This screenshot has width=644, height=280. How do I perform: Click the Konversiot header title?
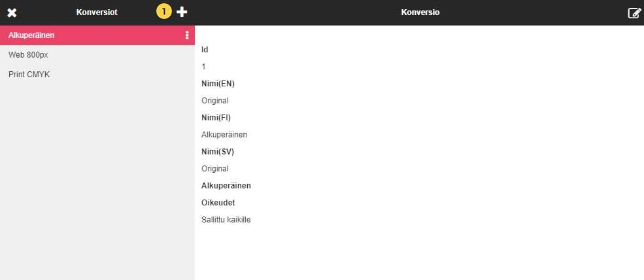pyautogui.click(x=97, y=12)
